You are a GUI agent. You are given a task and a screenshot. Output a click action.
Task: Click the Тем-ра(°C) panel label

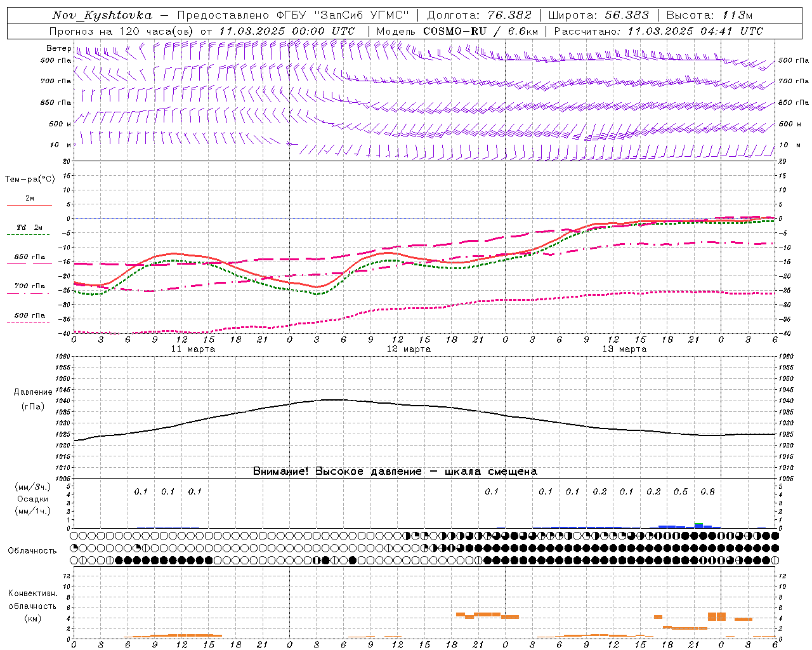tap(30, 180)
